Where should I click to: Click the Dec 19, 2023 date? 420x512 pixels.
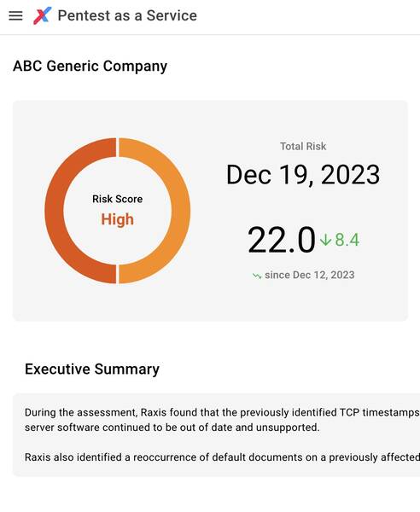coord(303,175)
